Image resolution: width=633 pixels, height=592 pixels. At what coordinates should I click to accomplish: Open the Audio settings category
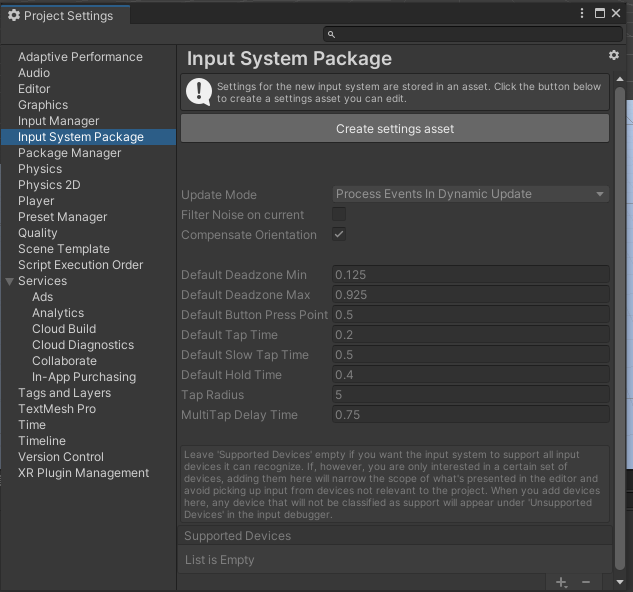tap(34, 73)
